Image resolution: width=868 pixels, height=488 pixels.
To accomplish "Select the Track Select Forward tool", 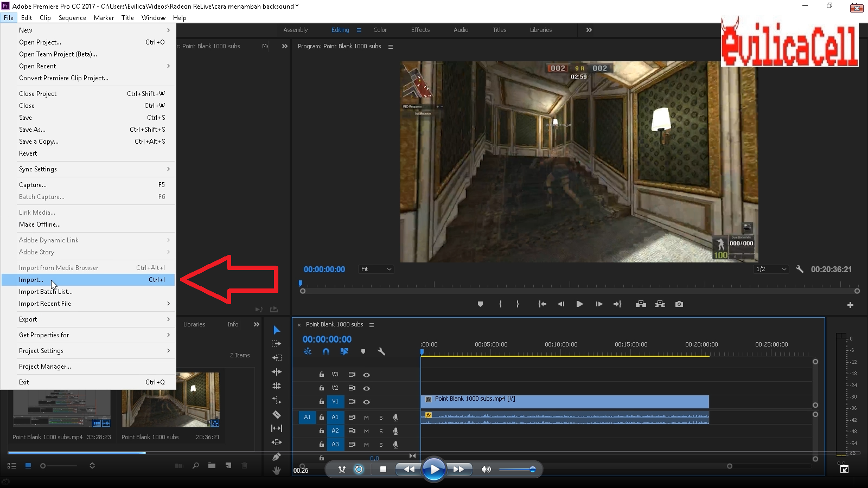I will point(277,344).
